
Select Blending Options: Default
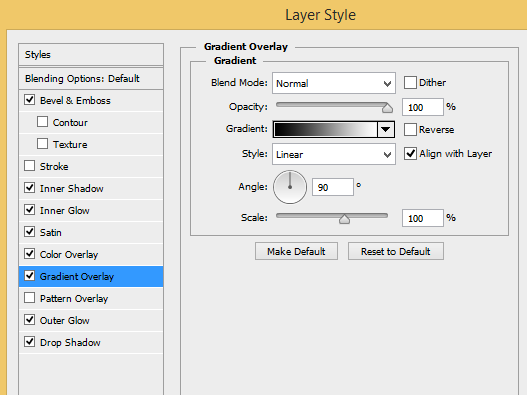(x=91, y=79)
